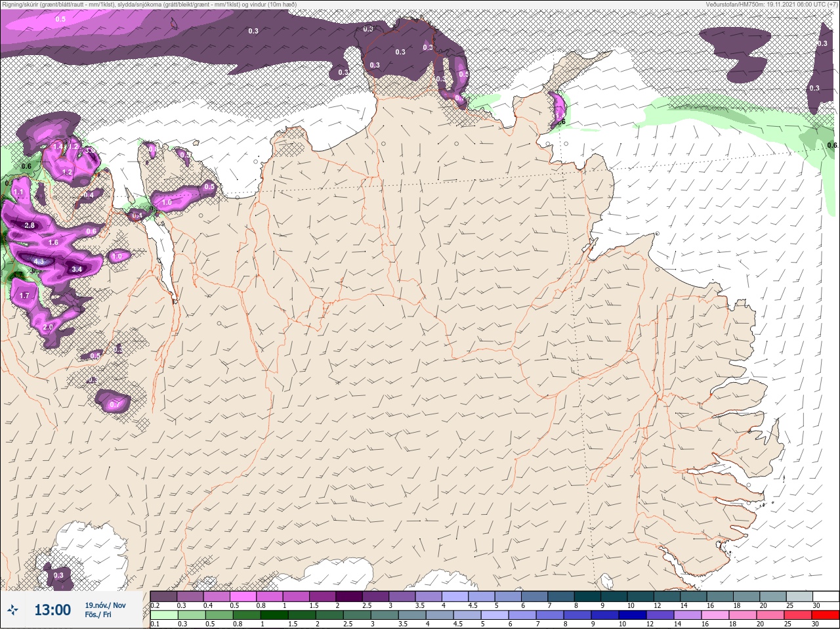Pick the lower scale red swatch at 30
This screenshot has width=840, height=629.
(826, 615)
